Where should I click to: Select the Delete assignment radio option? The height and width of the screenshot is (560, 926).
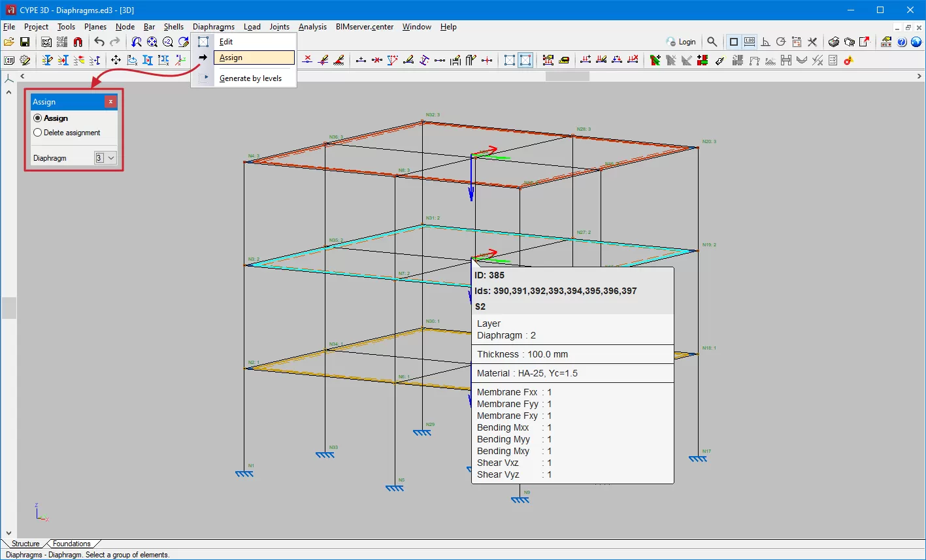tap(38, 133)
